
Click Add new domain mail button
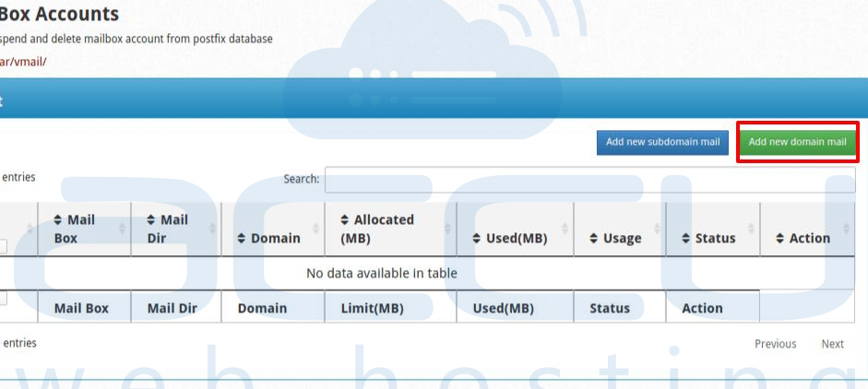click(797, 142)
